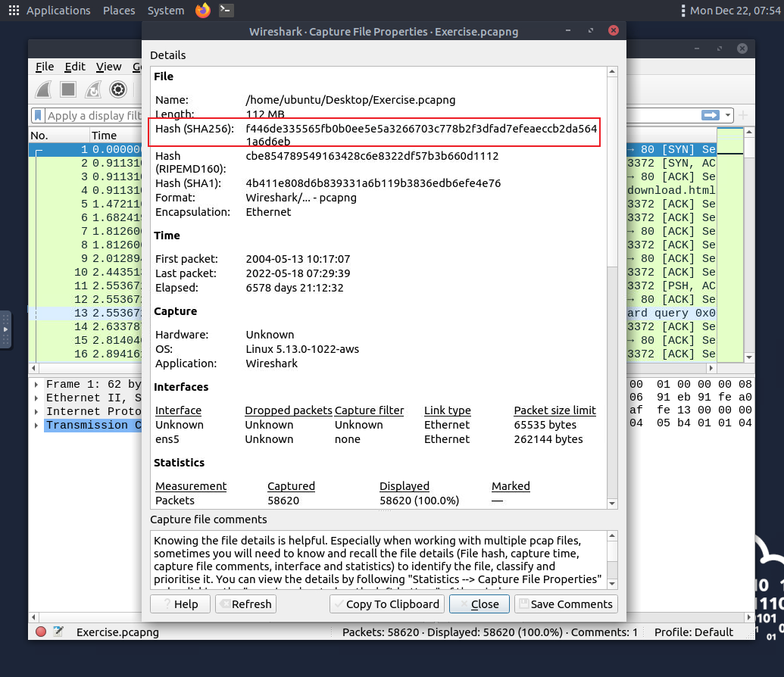Select packet number 1 row in the packet list
784x677 pixels.
tap(85, 149)
